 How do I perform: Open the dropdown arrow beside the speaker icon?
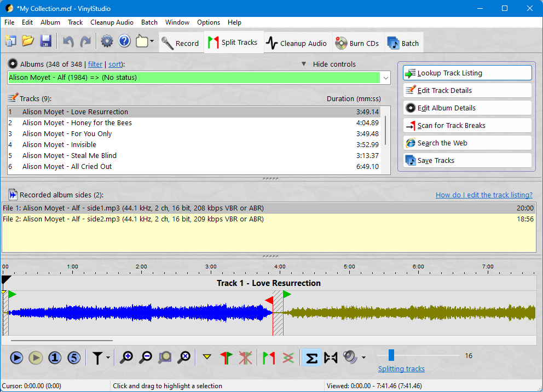pos(363,358)
